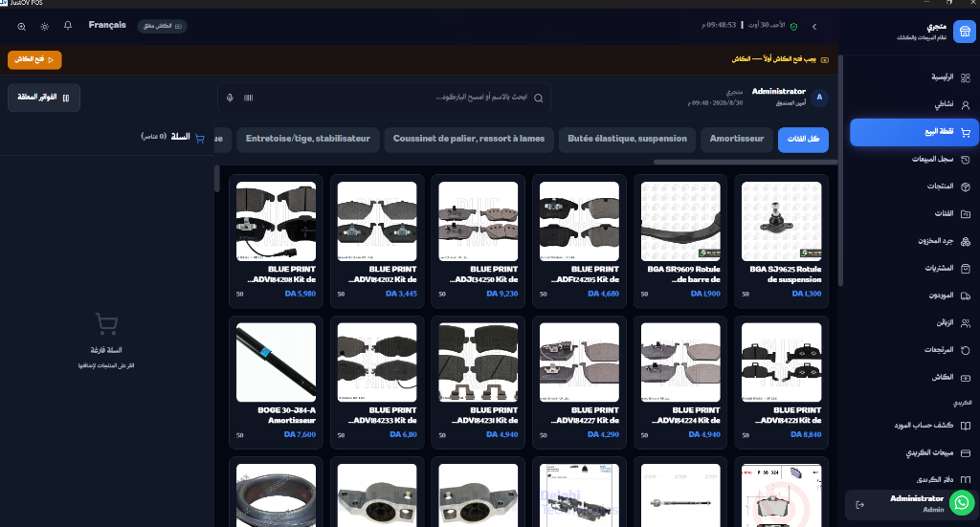The height and width of the screenshot is (527, 980).
Task: Click the 'الكاش مغلق' status badge
Action: coord(162,26)
